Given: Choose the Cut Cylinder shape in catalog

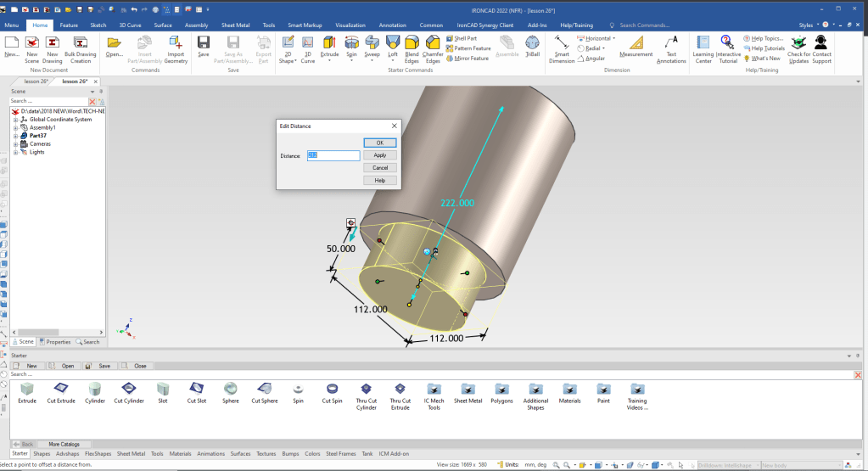Looking at the screenshot, I should (x=129, y=392).
